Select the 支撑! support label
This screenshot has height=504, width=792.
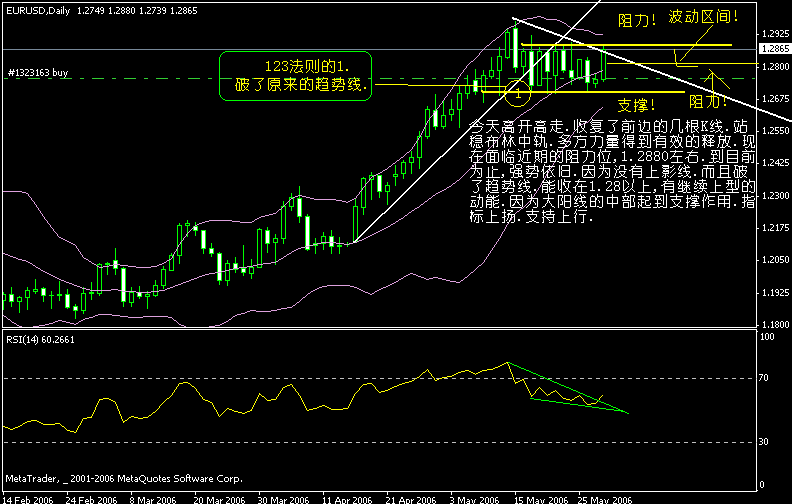(636, 105)
